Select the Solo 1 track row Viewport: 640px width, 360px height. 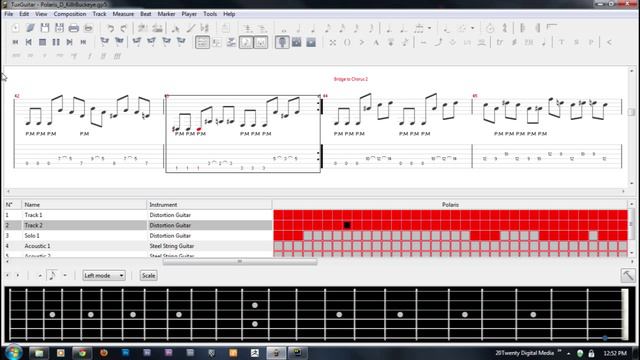point(138,236)
